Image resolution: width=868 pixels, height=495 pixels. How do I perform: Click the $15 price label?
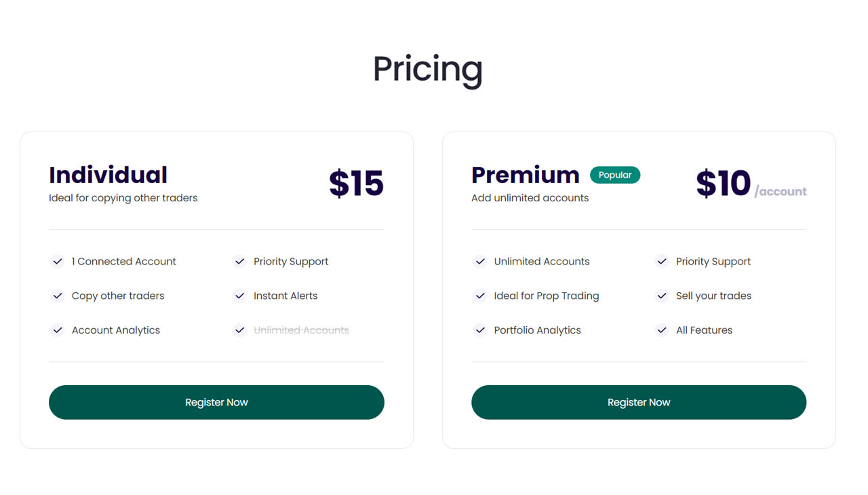click(x=356, y=184)
